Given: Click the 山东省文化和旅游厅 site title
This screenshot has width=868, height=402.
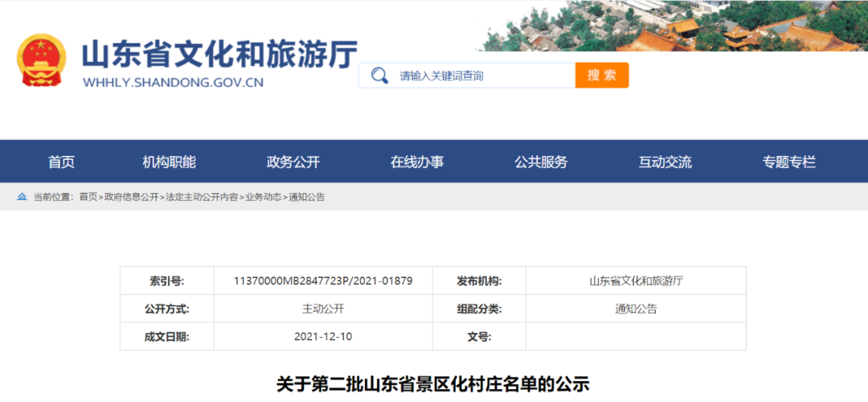Looking at the screenshot, I should click(219, 53).
